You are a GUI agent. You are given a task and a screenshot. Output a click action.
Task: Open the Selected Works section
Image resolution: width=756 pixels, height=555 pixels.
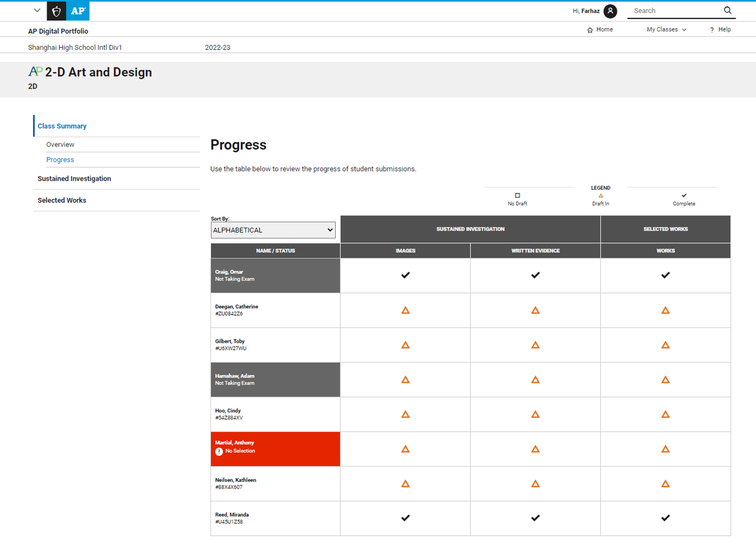(62, 200)
